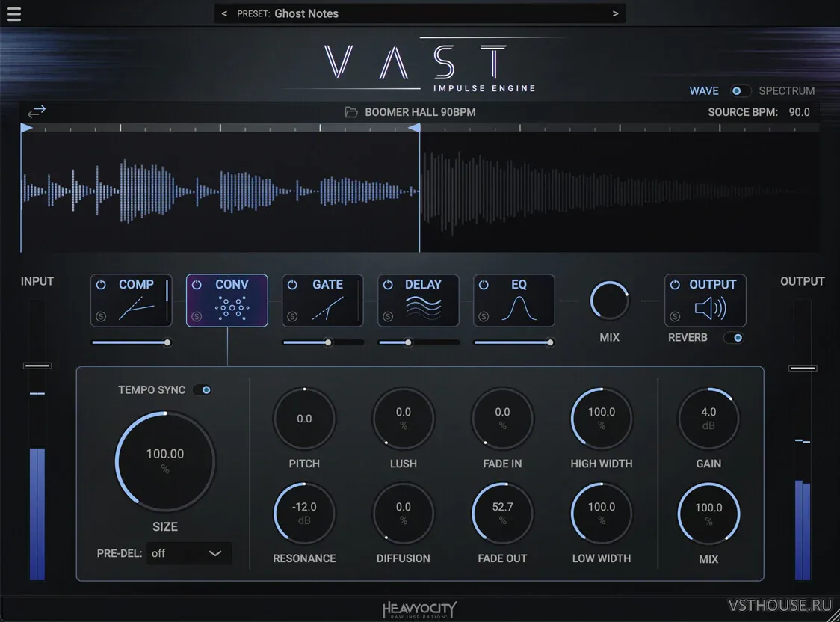Select the CONV module tab
Image resolution: width=840 pixels, height=622 pixels.
[232, 285]
